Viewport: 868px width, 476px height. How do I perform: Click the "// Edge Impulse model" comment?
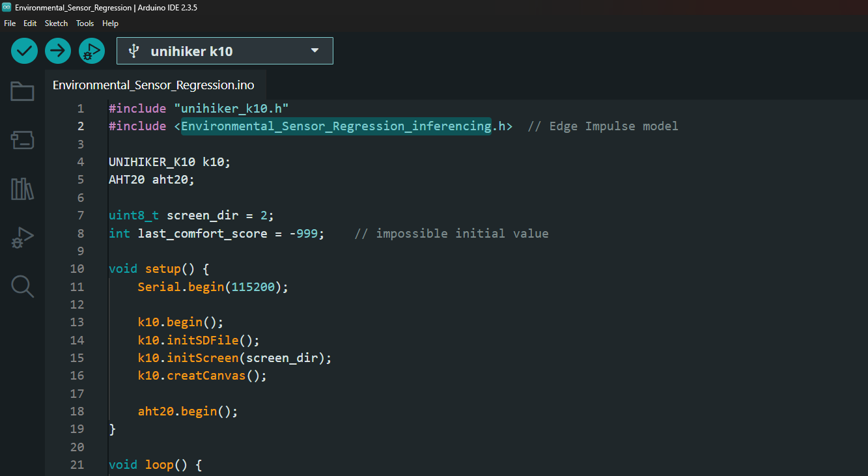tap(603, 126)
